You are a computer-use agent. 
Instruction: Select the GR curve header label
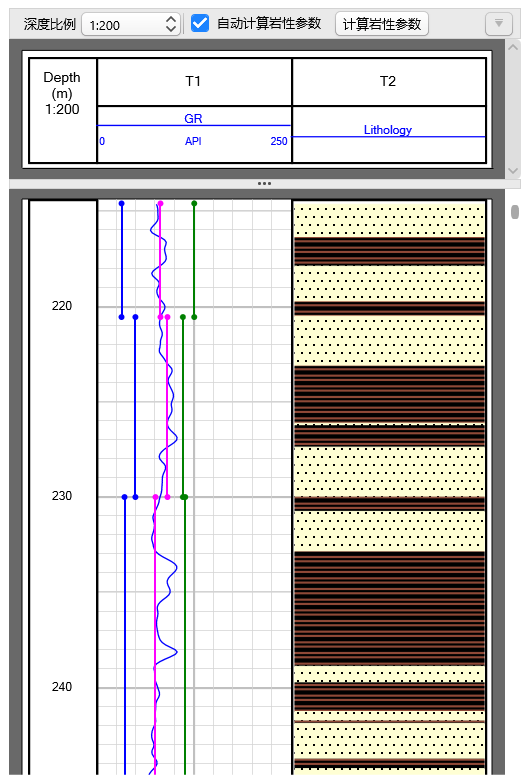tap(193, 119)
